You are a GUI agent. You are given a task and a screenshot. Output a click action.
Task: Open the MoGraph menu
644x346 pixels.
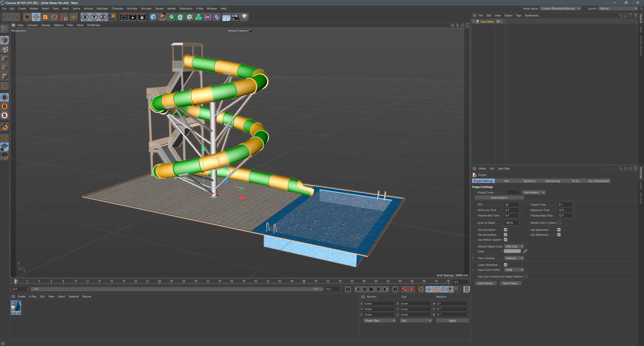pos(102,8)
